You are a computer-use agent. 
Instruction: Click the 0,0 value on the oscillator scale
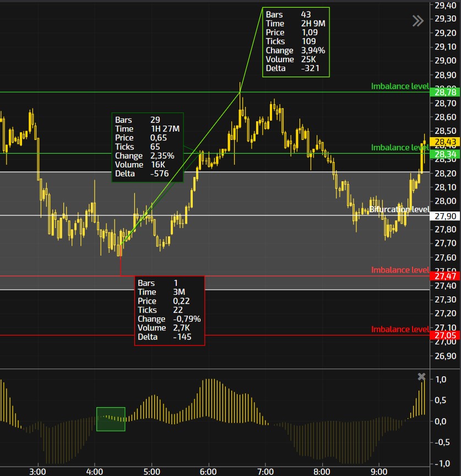441,421
